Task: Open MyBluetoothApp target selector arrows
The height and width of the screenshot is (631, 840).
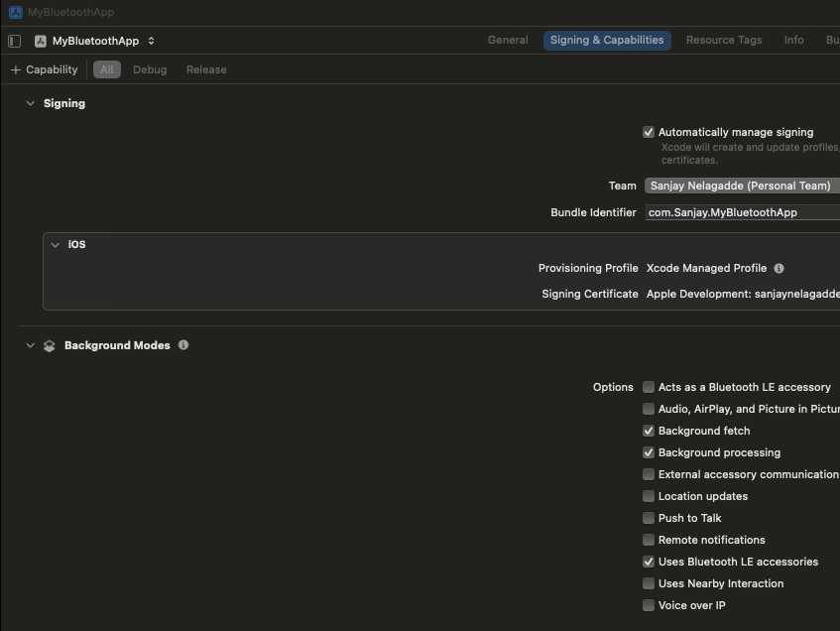Action: [x=151, y=41]
